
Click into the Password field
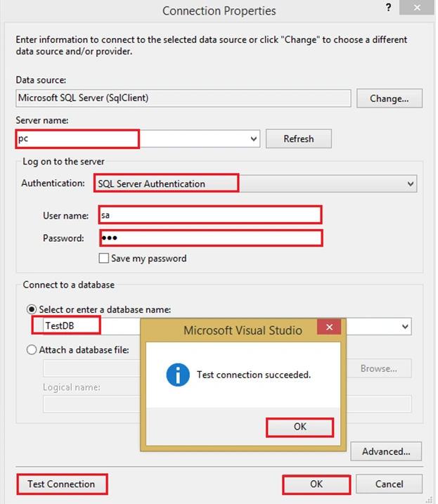211,238
